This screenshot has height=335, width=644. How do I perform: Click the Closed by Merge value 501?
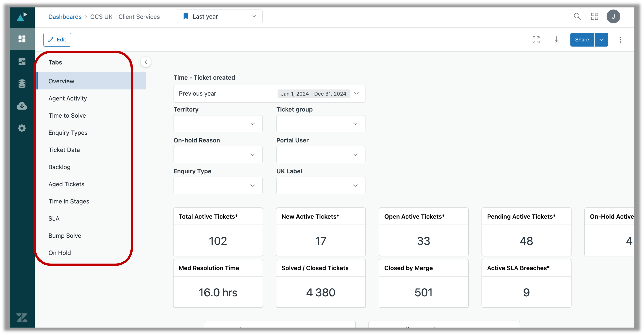tap(423, 292)
